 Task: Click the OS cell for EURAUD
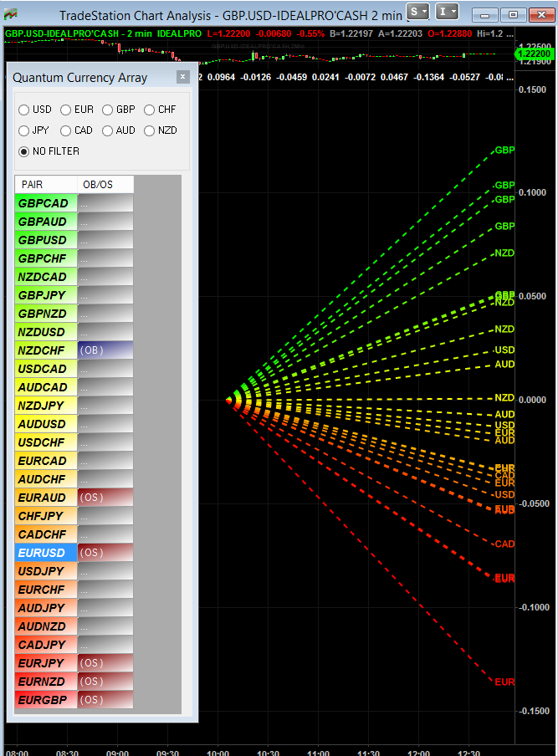105,497
